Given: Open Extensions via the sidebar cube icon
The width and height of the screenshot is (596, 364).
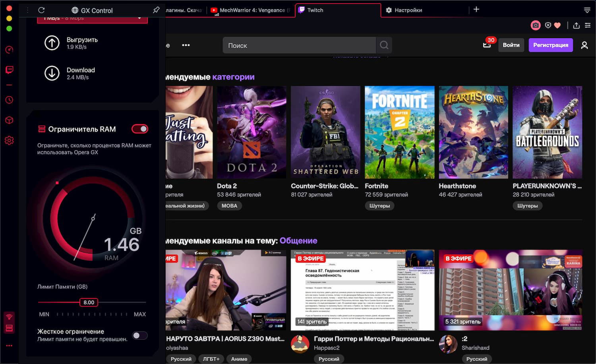Looking at the screenshot, I should pos(9,120).
